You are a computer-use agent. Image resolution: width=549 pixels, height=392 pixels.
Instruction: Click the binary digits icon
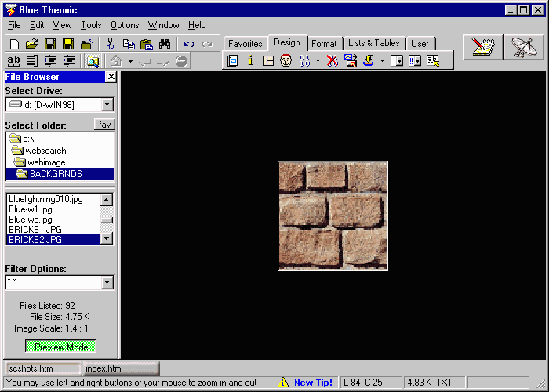coord(305,60)
